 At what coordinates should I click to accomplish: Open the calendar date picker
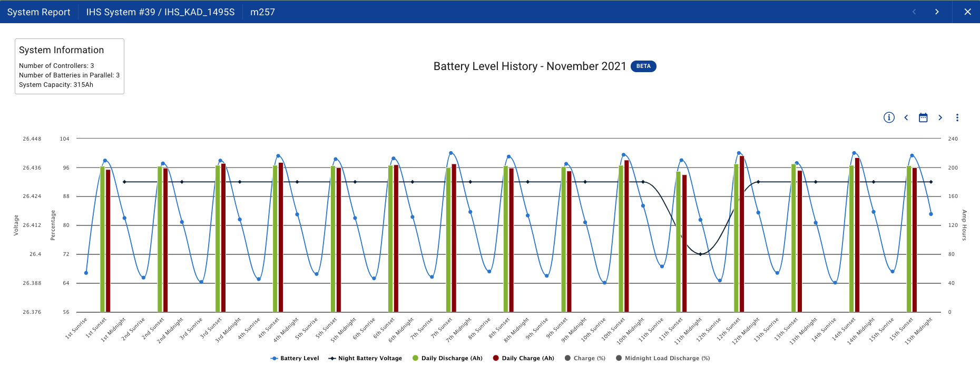(x=923, y=117)
